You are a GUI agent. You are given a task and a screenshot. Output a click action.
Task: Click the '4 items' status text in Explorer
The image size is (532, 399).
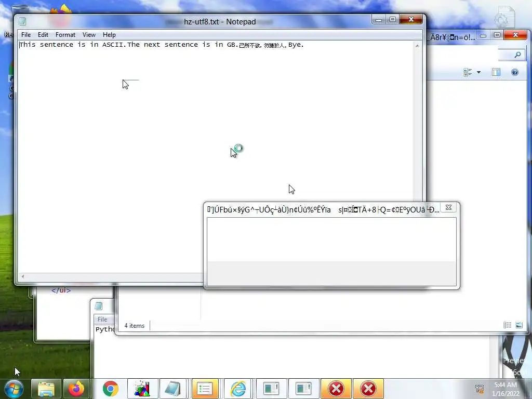pyautogui.click(x=135, y=326)
